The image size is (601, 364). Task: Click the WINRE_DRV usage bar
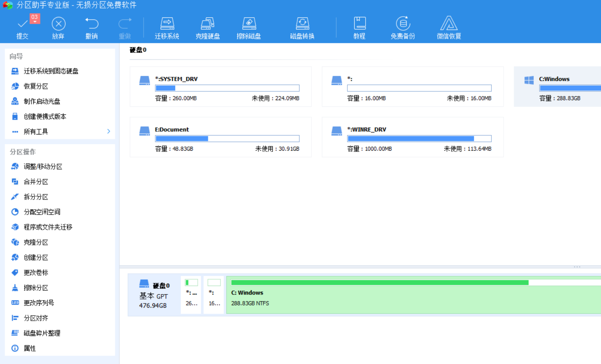point(419,139)
